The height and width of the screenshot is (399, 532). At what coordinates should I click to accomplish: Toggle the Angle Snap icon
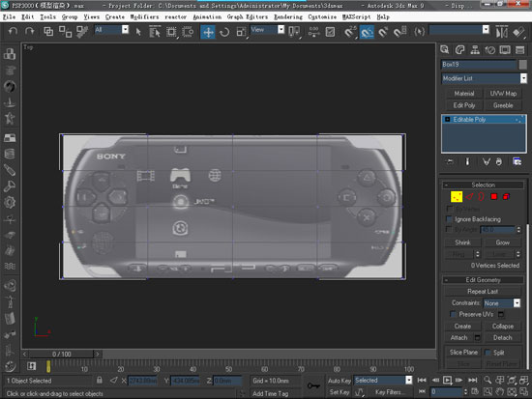(x=367, y=32)
